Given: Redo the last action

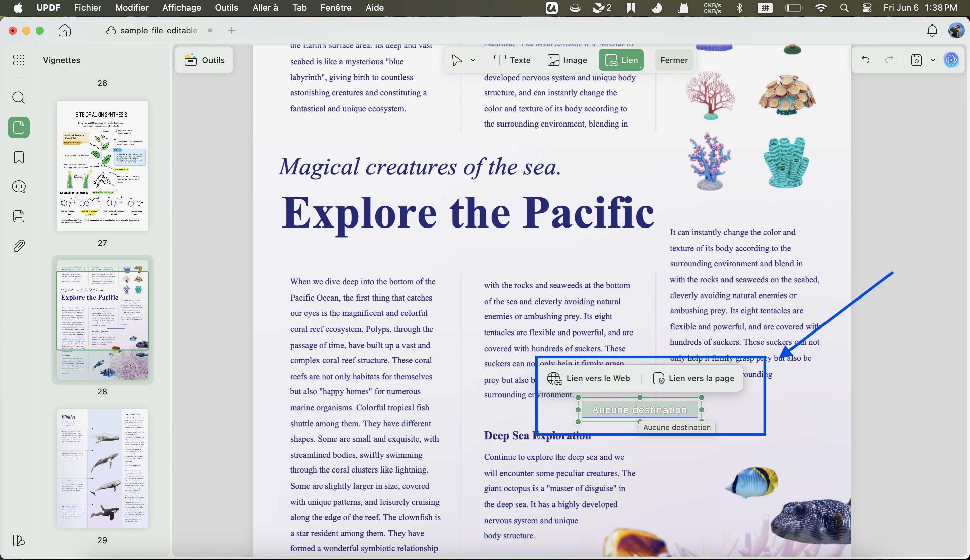Looking at the screenshot, I should coord(890,60).
